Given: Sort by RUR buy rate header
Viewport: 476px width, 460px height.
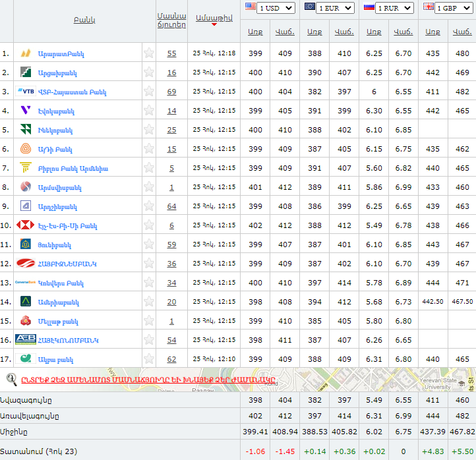Looking at the screenshot, I should pyautogui.click(x=374, y=32).
